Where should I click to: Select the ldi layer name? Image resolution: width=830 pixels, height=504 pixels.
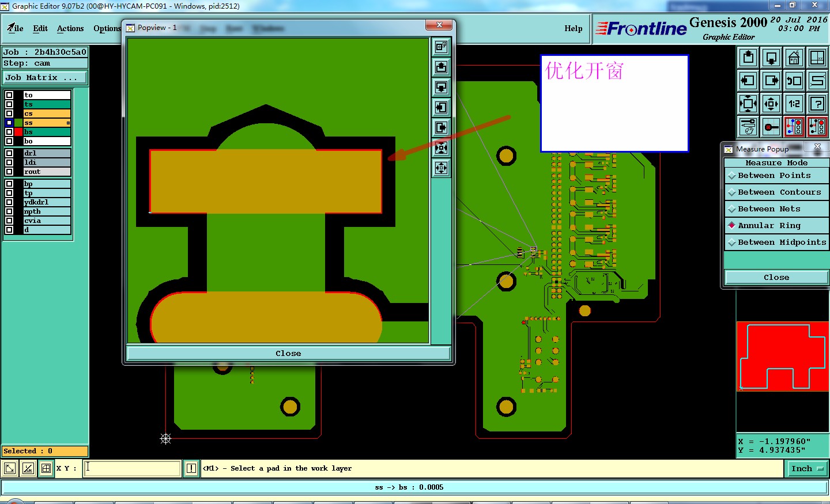click(47, 162)
